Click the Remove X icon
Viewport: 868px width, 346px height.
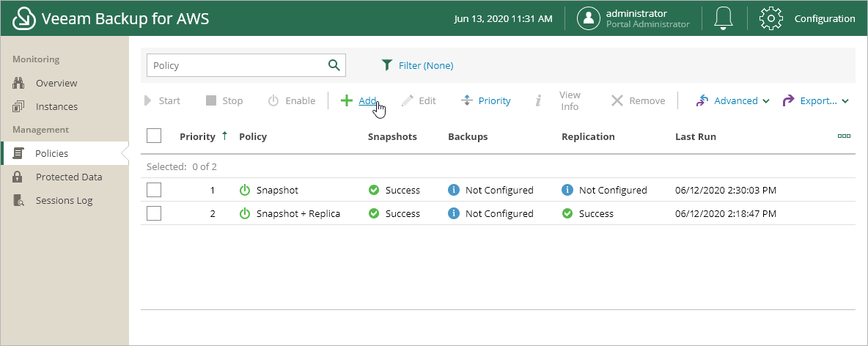pyautogui.click(x=617, y=100)
